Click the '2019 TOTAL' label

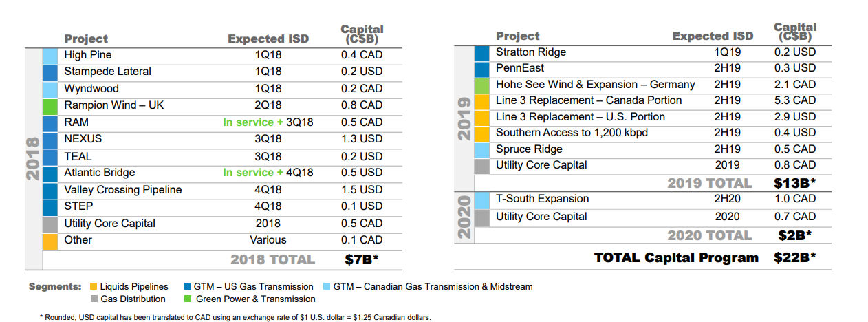click(710, 184)
